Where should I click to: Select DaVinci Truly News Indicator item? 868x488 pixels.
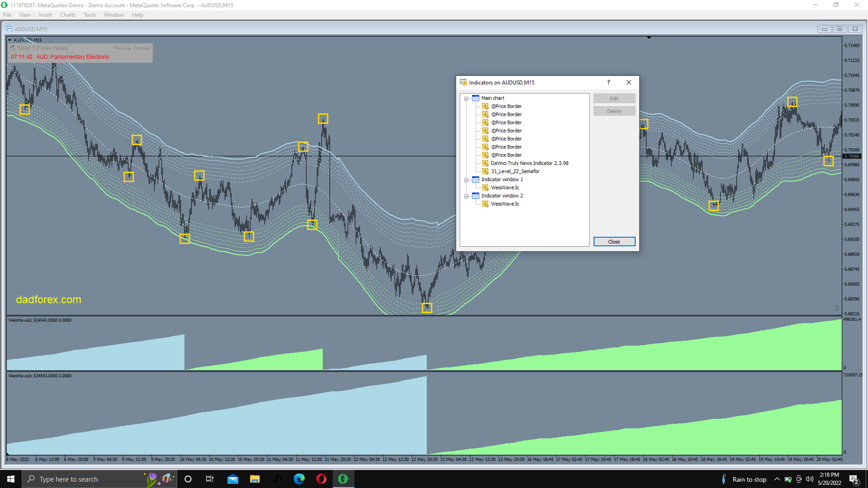[529, 163]
